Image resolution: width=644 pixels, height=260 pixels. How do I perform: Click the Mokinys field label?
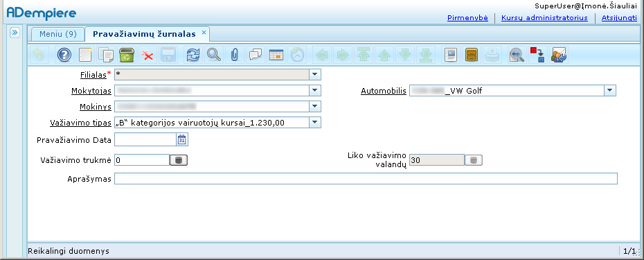[96, 107]
